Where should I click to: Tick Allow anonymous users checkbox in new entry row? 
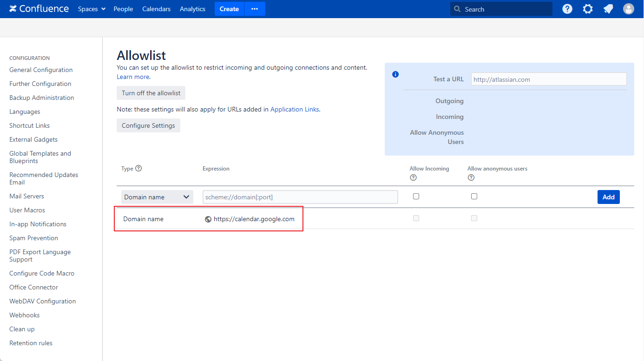(474, 197)
